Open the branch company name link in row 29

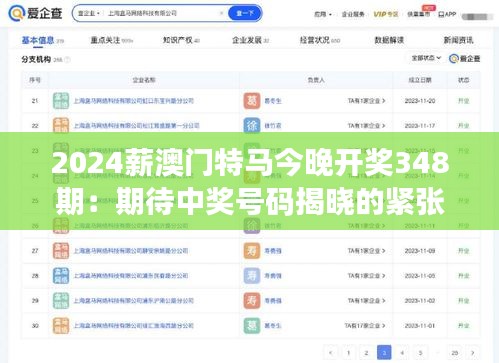(x=133, y=301)
